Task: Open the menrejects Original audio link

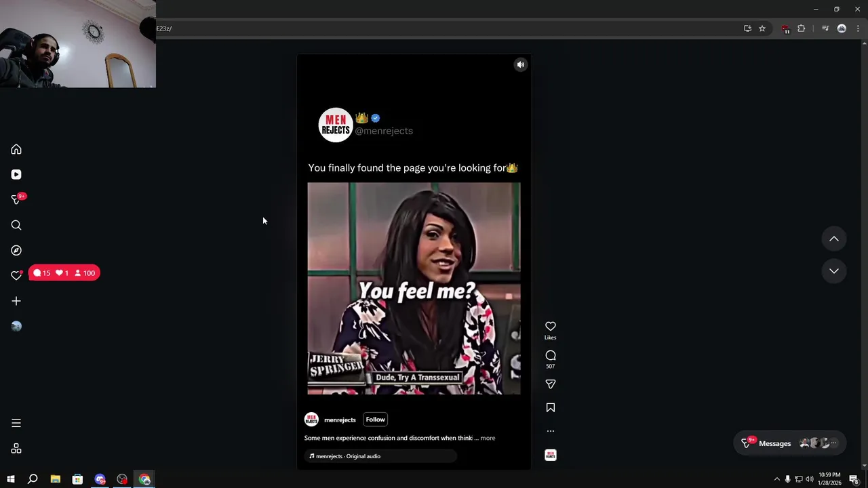Action: 344,456
